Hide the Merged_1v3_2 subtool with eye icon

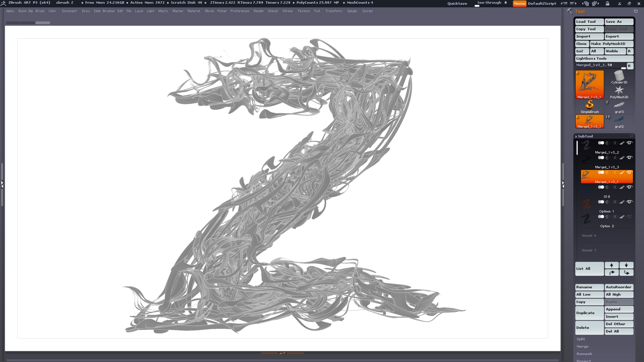(630, 143)
